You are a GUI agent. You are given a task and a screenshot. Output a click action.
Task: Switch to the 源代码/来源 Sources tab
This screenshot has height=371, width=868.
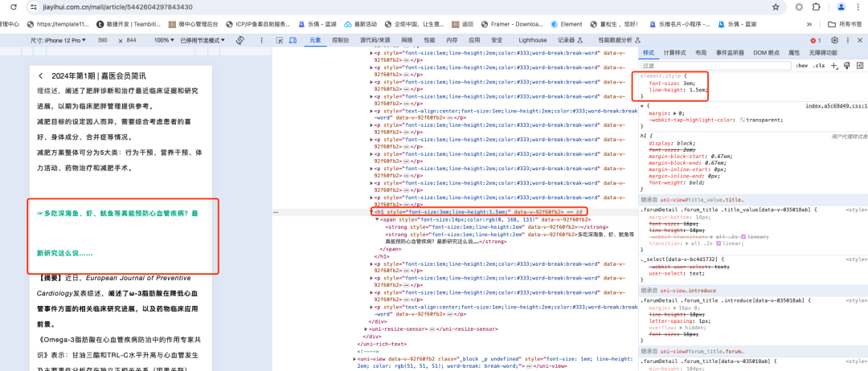pos(375,40)
